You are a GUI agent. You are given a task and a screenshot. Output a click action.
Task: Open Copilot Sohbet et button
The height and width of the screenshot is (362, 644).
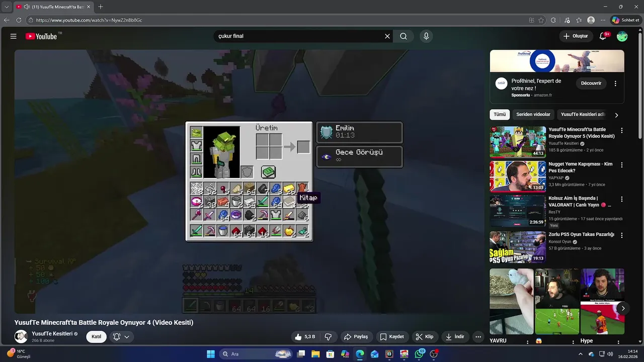pos(625,20)
